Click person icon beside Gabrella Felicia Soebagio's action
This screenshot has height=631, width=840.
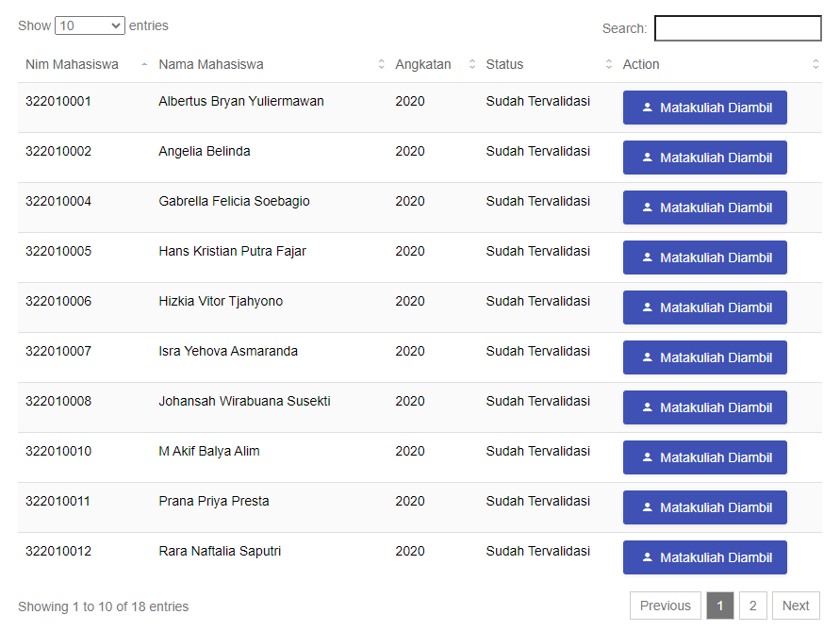pos(647,207)
